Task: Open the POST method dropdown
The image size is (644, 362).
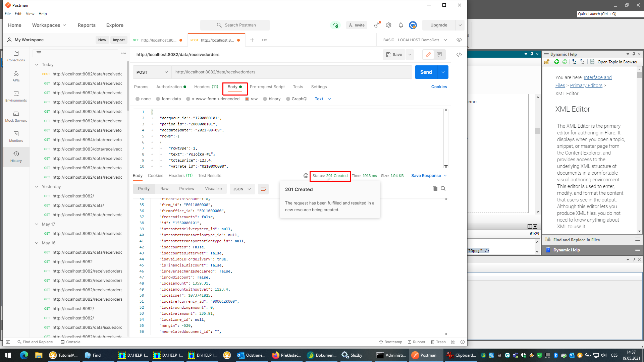Action: coord(152,72)
